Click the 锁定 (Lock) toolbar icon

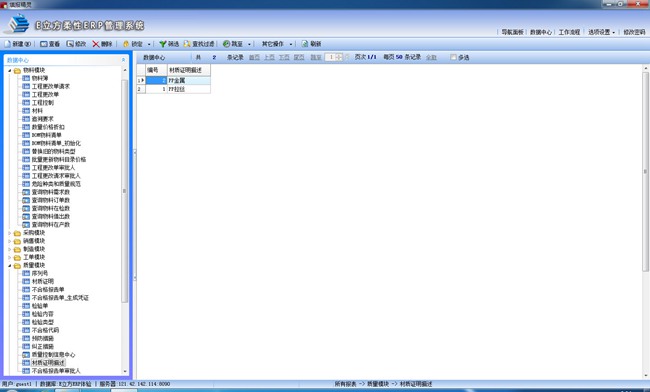point(126,44)
